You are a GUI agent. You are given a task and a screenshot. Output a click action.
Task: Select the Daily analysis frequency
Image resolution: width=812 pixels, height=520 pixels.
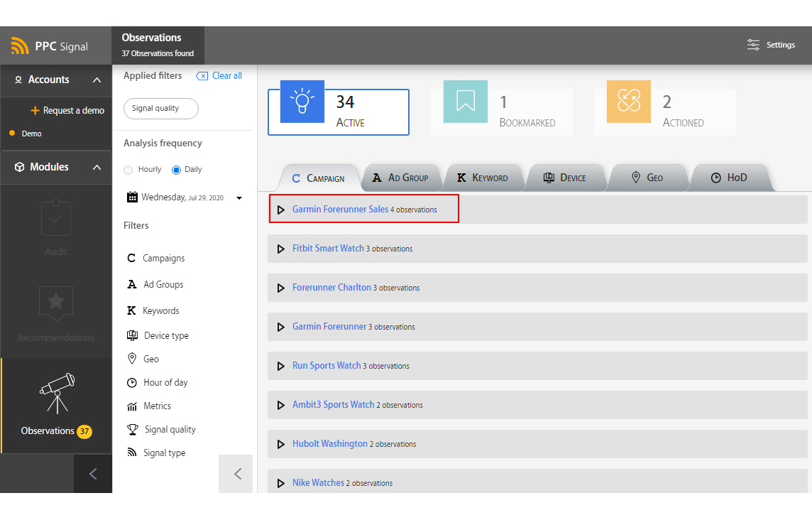click(x=176, y=170)
